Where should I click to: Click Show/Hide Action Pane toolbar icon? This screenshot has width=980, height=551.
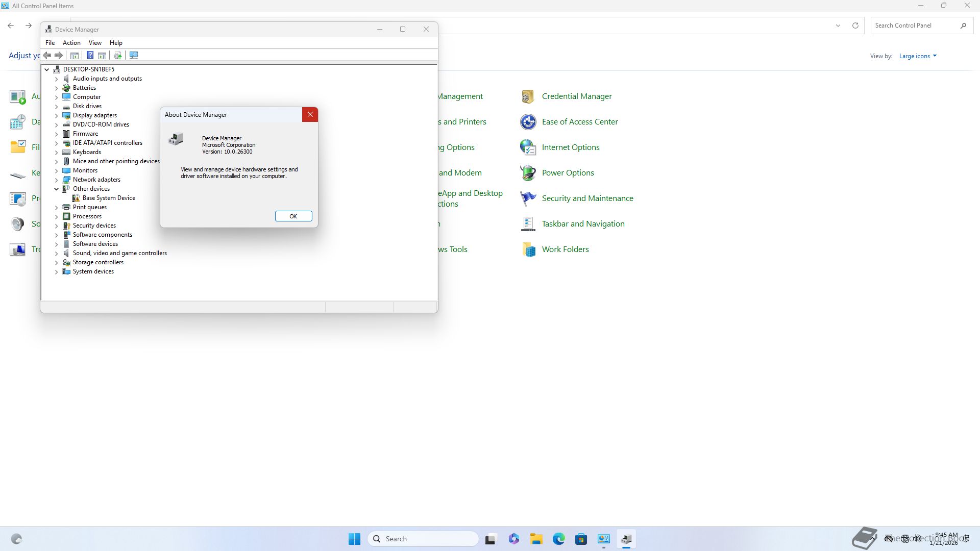click(x=102, y=55)
